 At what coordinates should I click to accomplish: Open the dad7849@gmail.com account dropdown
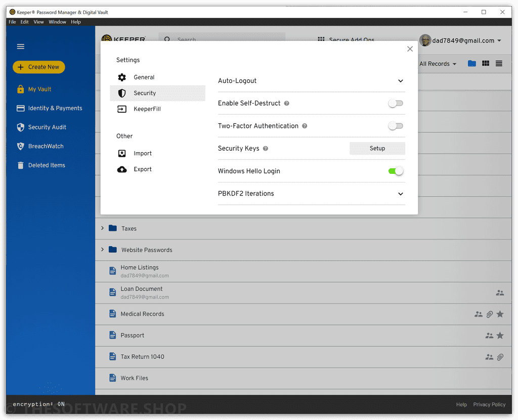pos(467,40)
